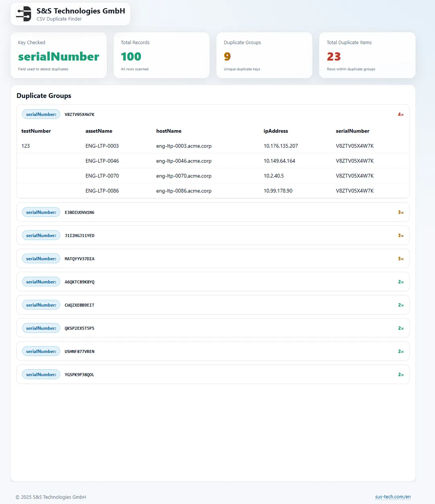Click the assetName column header
Viewport: 435px width, 504px height.
tap(99, 131)
